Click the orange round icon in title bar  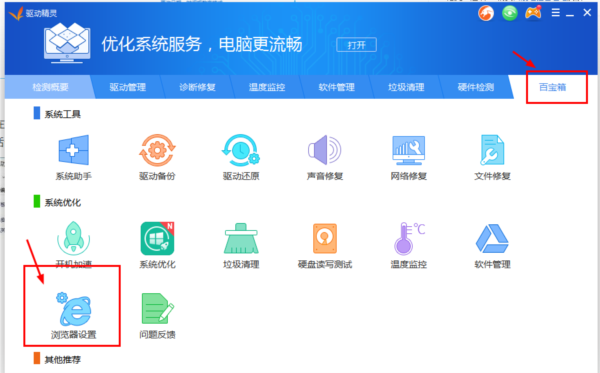pyautogui.click(x=486, y=13)
